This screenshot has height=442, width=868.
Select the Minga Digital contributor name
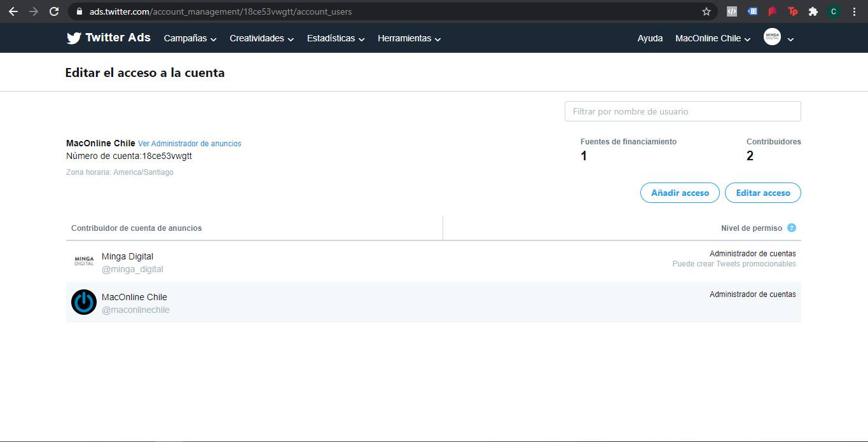tap(127, 256)
